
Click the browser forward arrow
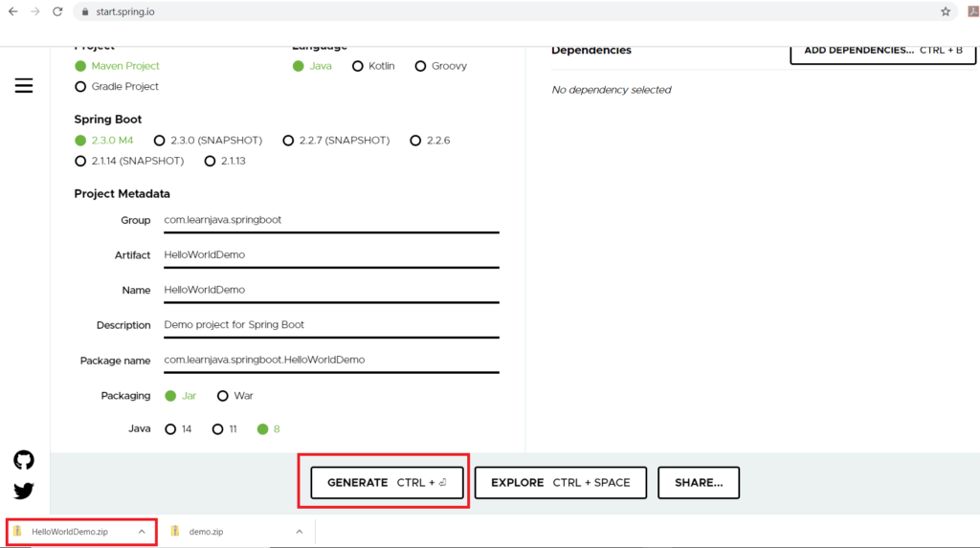[35, 11]
